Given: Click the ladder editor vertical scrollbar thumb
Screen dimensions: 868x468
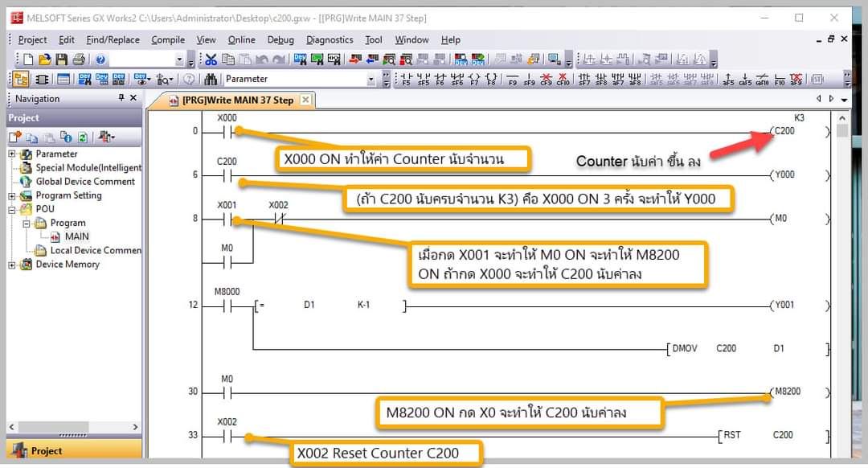Looking at the screenshot, I should click(842, 131).
